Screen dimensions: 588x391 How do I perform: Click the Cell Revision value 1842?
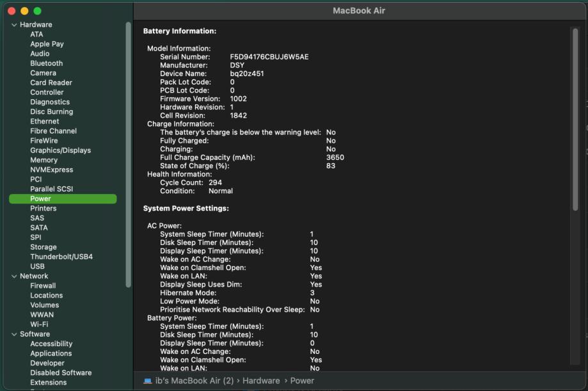click(x=239, y=116)
